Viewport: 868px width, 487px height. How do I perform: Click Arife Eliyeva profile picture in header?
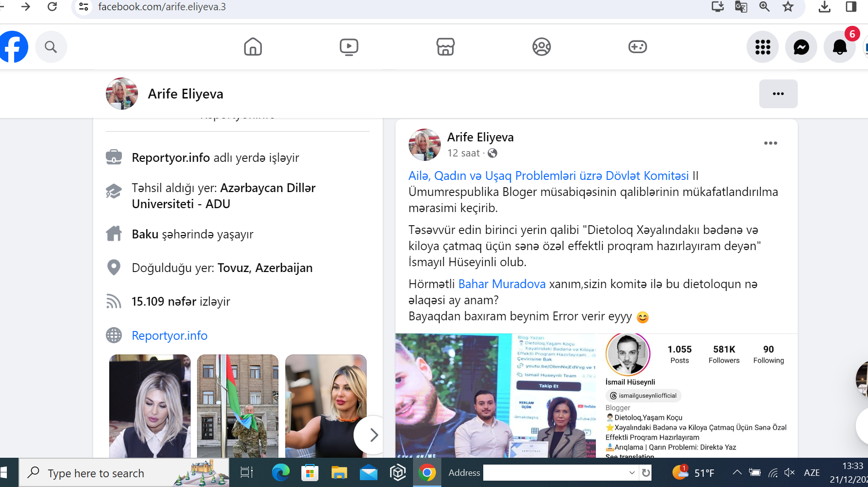click(x=122, y=94)
